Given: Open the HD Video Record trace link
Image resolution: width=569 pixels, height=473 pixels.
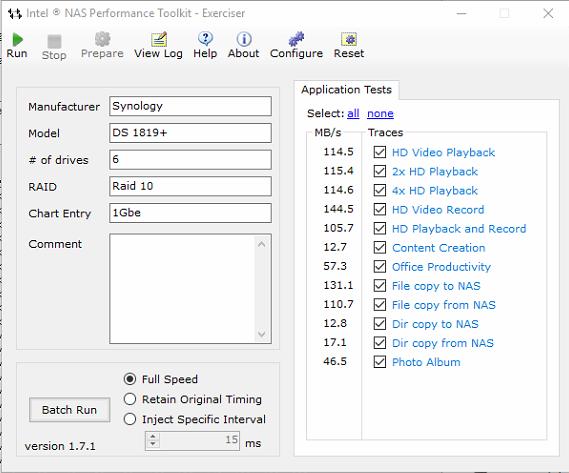Looking at the screenshot, I should 438,209.
